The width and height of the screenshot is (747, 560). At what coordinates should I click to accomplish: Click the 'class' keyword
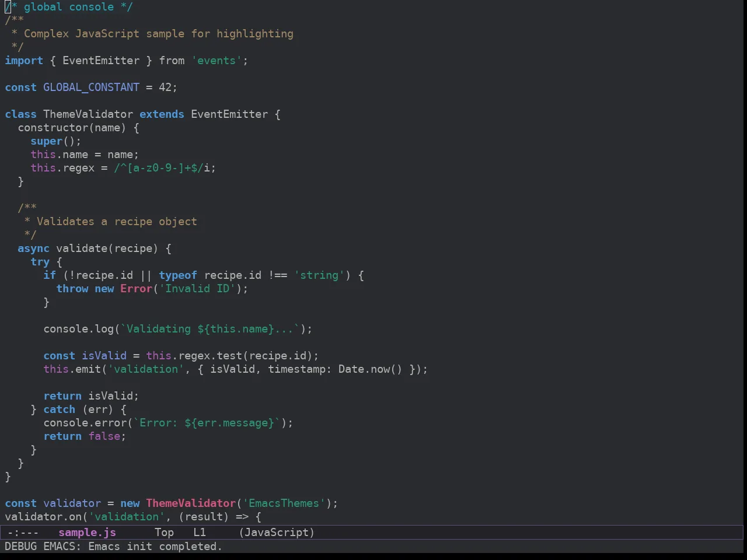[x=20, y=114]
